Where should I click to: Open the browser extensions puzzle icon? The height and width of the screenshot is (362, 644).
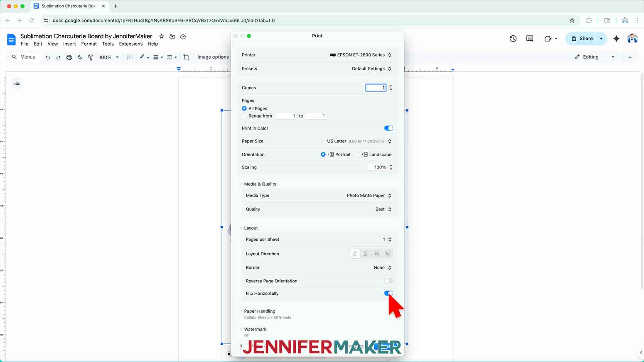click(x=589, y=20)
